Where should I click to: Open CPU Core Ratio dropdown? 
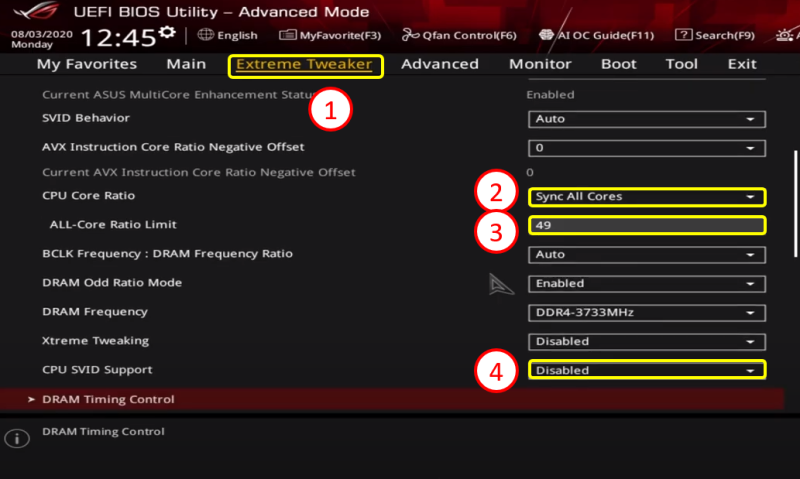[647, 197]
